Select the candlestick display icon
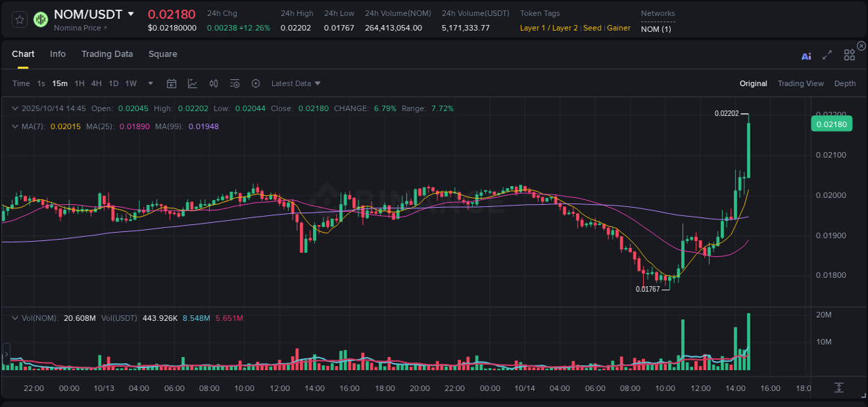 213,83
